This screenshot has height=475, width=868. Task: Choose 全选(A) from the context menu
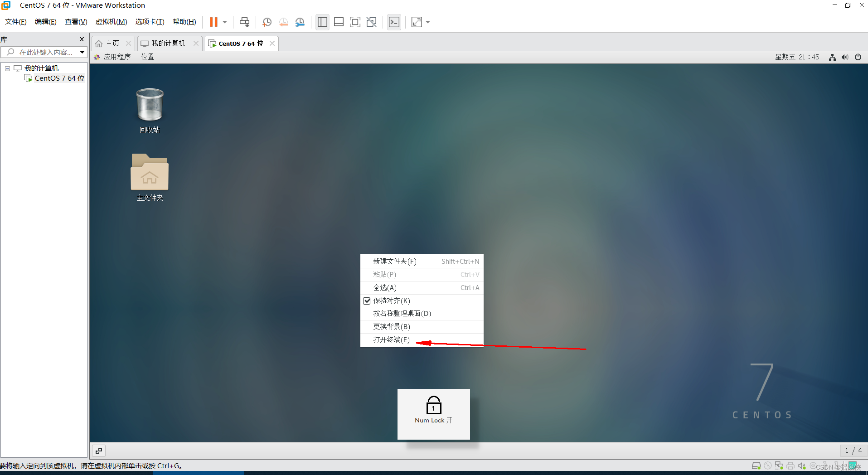[422, 288]
